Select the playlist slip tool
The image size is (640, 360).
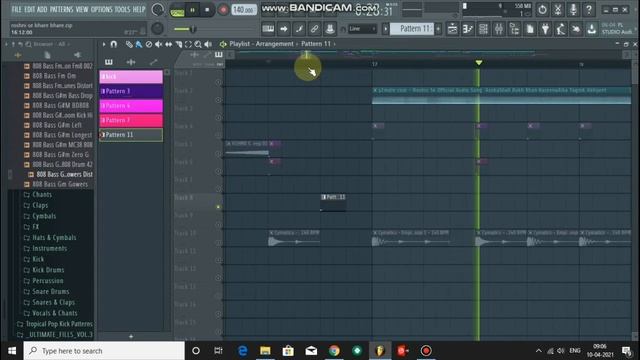pos(169,44)
